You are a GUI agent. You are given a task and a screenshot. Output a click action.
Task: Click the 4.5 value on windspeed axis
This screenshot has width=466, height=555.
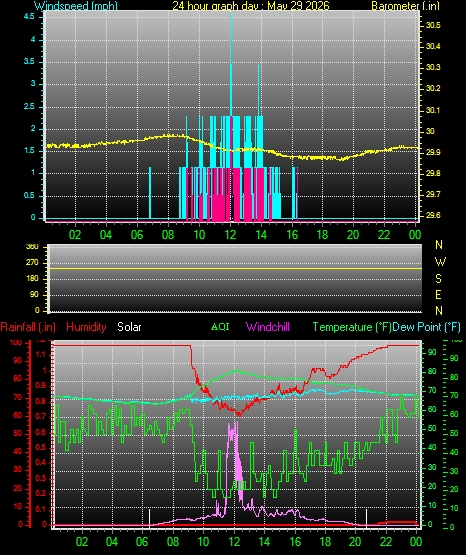(30, 17)
